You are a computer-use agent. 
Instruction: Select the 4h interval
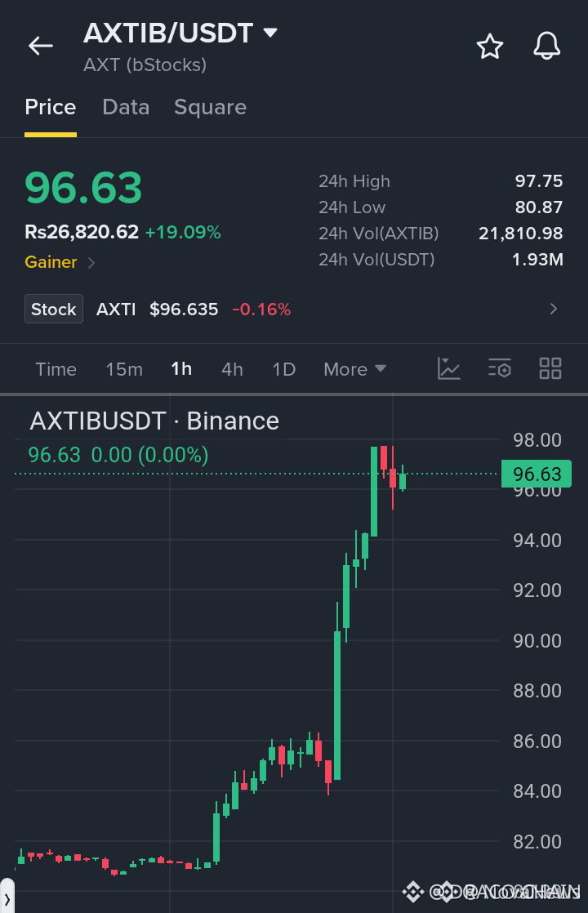tap(232, 369)
